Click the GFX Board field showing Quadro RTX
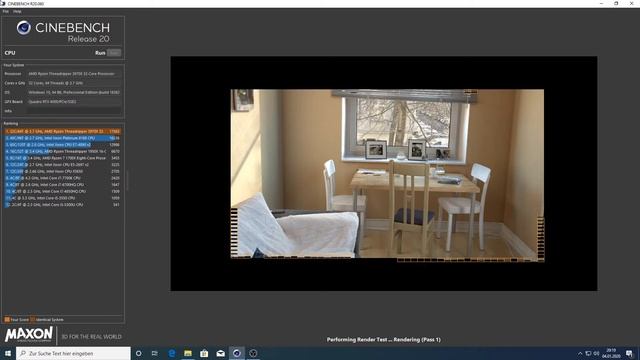 point(74,102)
